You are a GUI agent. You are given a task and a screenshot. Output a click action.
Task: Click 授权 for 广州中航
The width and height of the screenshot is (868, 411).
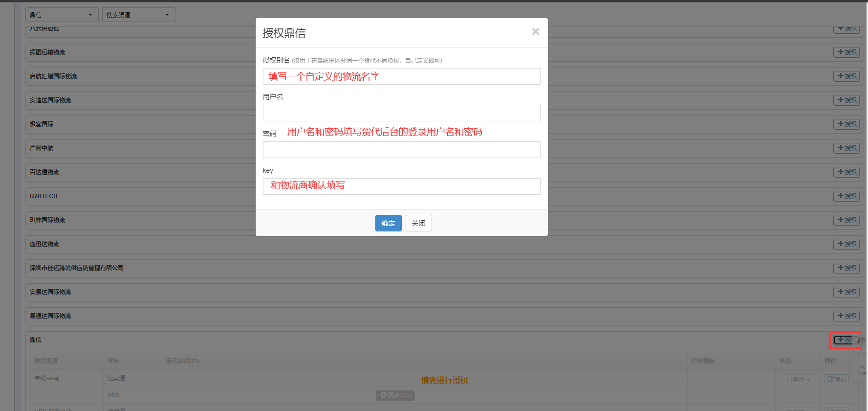(x=846, y=148)
